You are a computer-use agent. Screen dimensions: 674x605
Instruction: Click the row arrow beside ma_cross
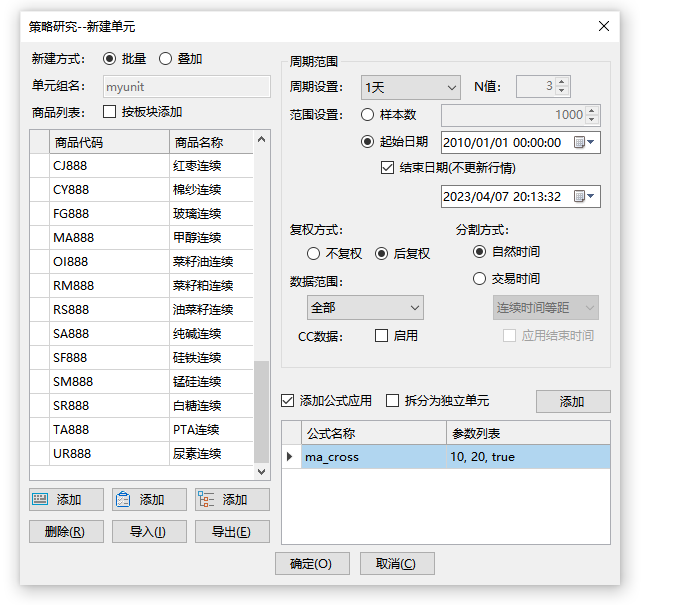tap(290, 457)
